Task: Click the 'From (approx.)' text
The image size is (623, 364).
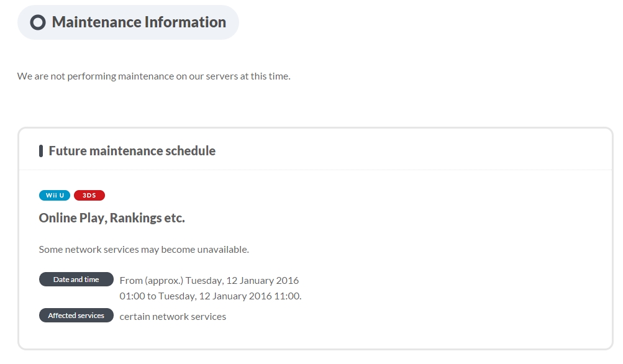Action: click(x=152, y=281)
